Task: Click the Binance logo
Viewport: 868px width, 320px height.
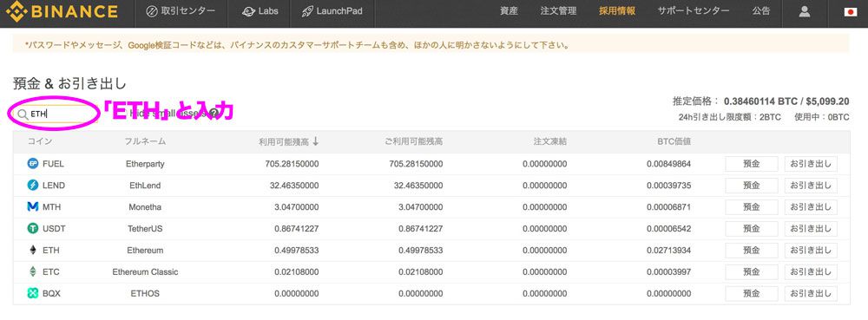Action: (61, 11)
